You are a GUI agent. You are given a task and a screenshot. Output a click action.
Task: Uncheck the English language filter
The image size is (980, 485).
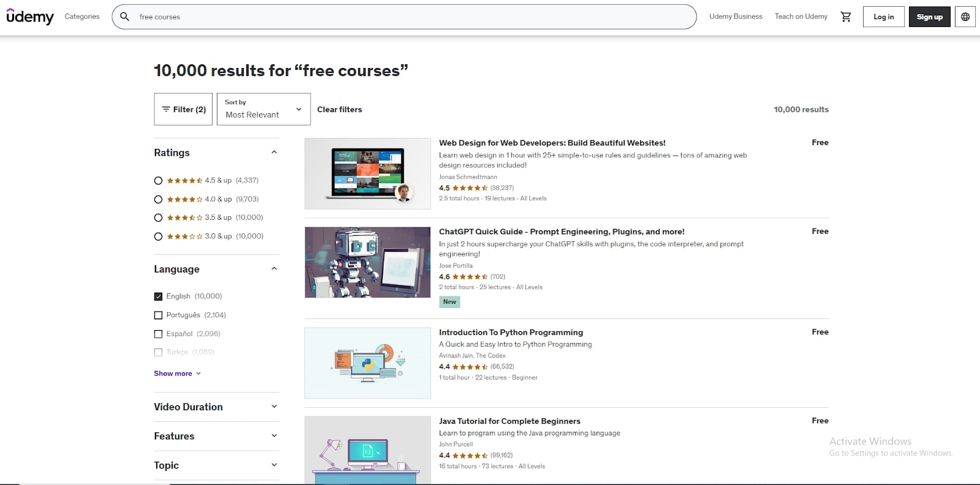[158, 296]
